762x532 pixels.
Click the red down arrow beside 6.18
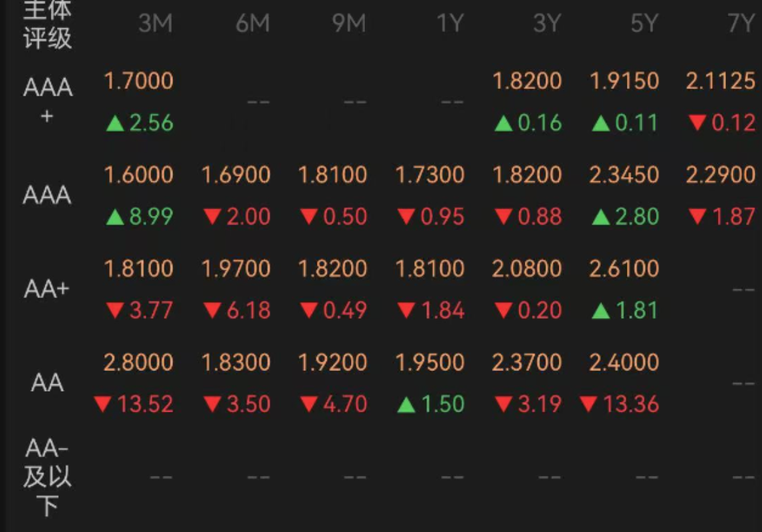[x=212, y=311]
